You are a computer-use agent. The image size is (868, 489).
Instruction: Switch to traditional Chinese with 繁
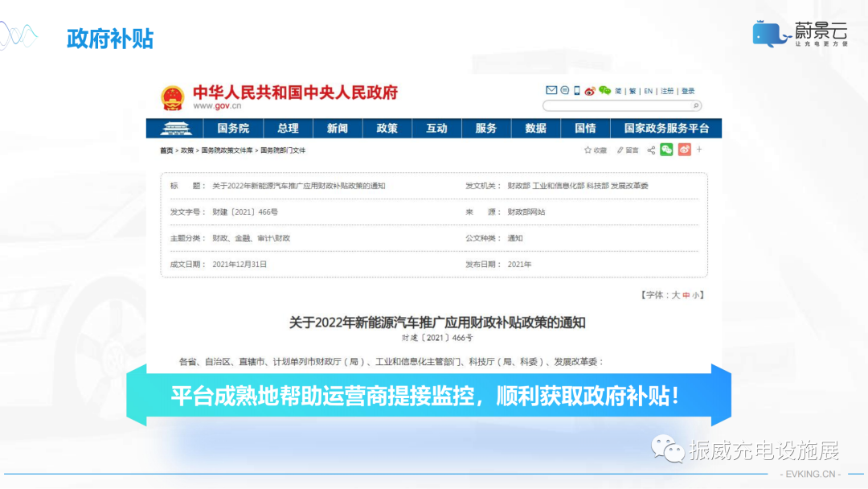pyautogui.click(x=632, y=90)
